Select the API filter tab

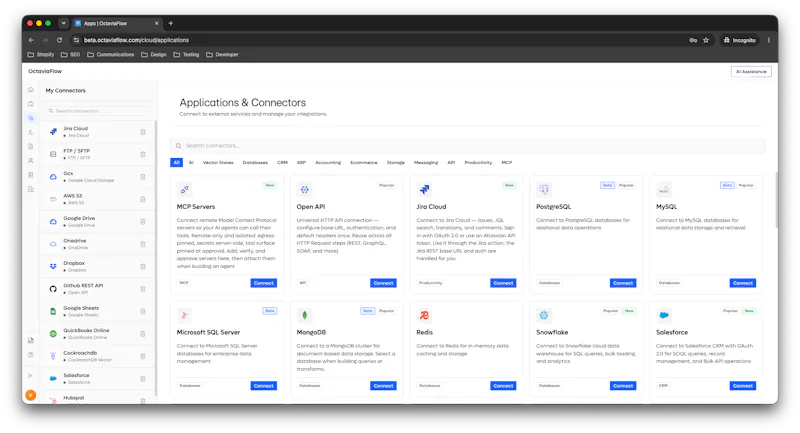(x=451, y=163)
